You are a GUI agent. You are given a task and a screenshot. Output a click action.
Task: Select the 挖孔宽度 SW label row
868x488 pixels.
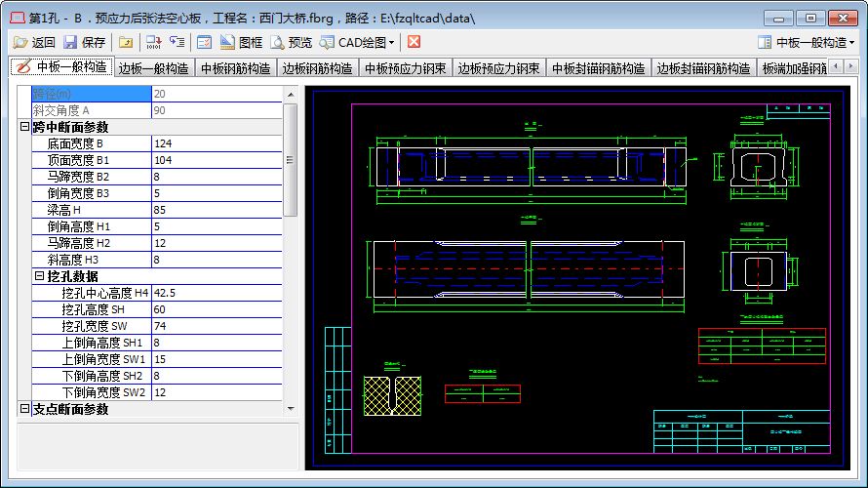(x=92, y=326)
